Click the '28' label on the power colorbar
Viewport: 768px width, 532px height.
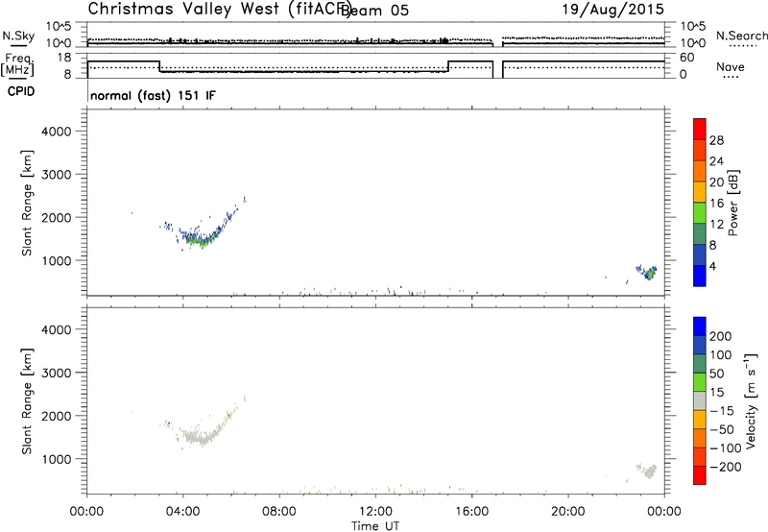pos(716,140)
